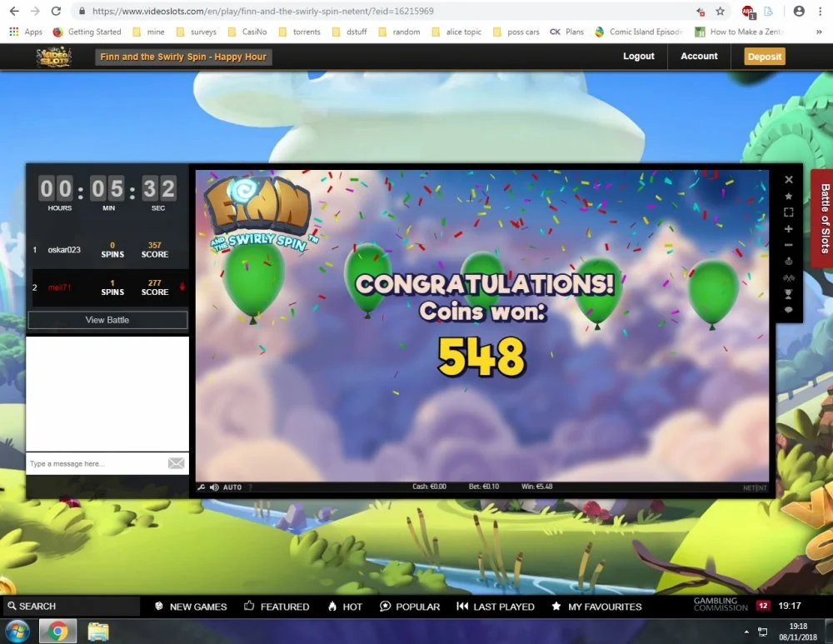
Task: Open the CK Plans bookmark
Action: coord(566,32)
